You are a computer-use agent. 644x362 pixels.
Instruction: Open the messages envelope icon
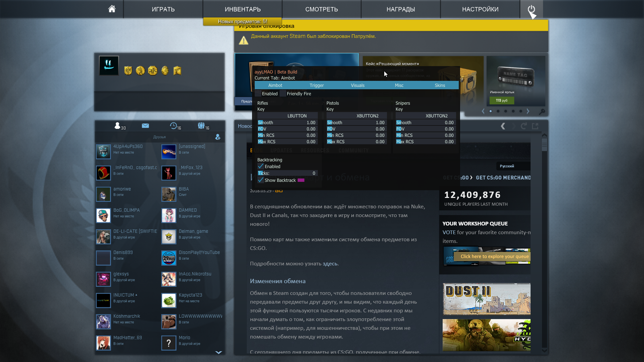tap(145, 126)
